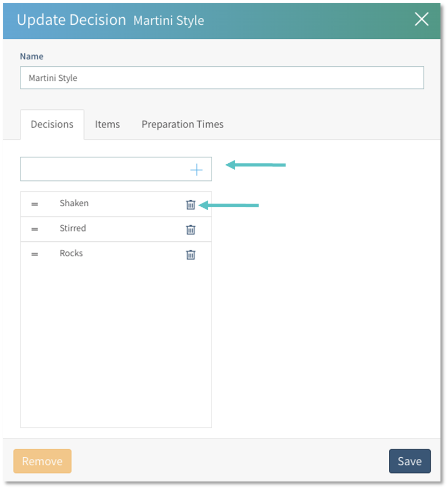The height and width of the screenshot is (489, 448).
Task: Click the Martini Style subtitle in the header
Action: 169,21
